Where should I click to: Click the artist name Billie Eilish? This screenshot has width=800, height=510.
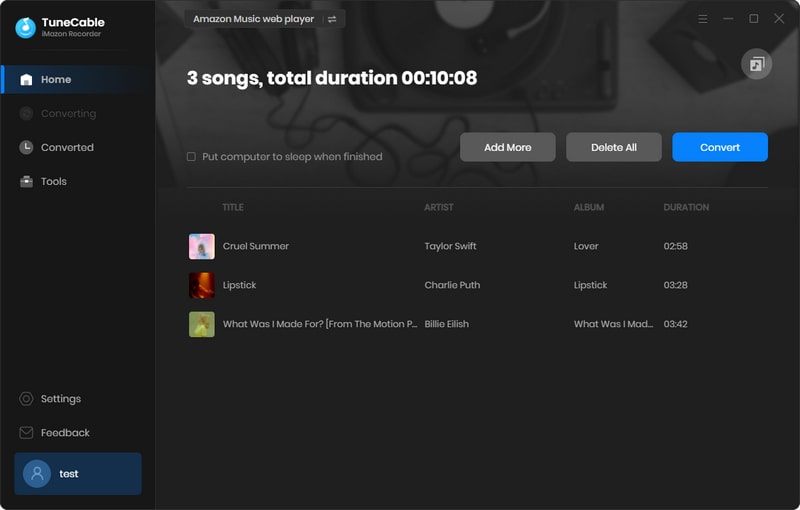pyautogui.click(x=446, y=324)
